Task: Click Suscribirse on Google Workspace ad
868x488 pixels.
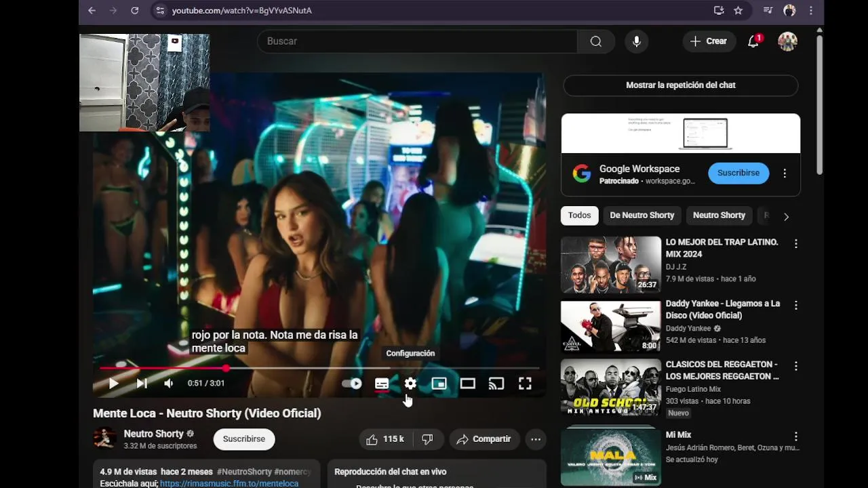Action: (738, 173)
